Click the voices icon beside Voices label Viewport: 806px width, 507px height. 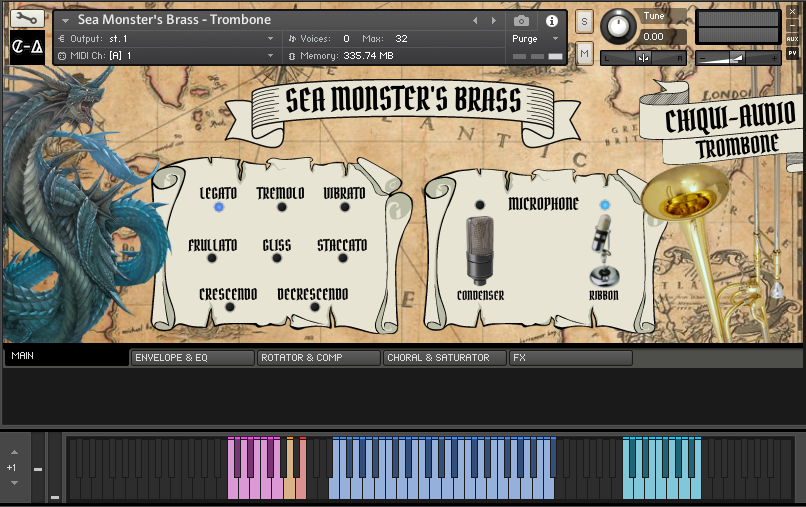tap(292, 39)
